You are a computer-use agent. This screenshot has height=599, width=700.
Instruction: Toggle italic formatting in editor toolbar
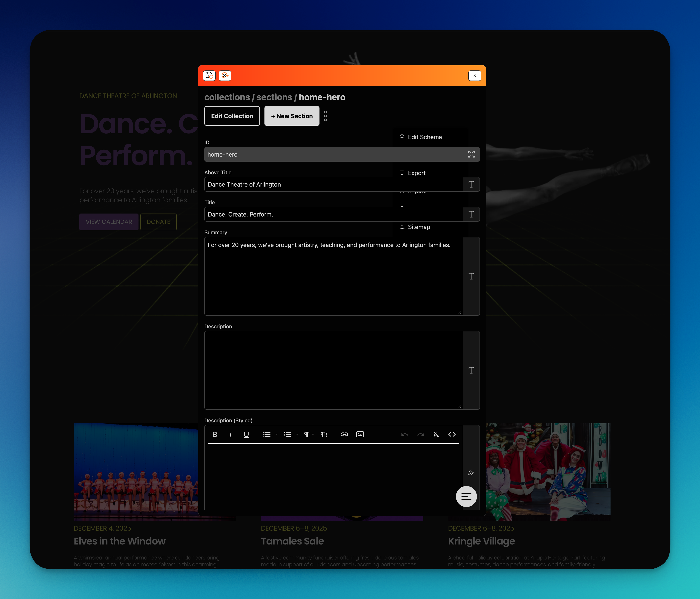(x=230, y=434)
